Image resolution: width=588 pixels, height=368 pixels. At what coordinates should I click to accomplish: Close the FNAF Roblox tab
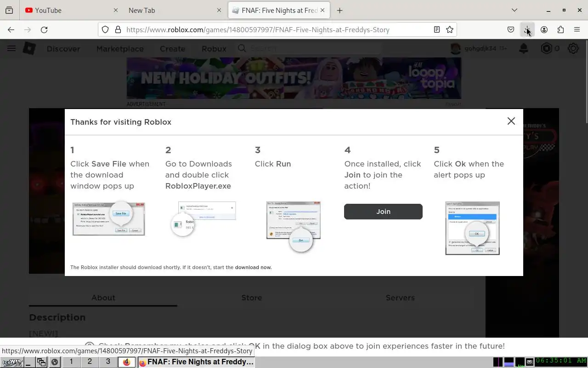322,10
